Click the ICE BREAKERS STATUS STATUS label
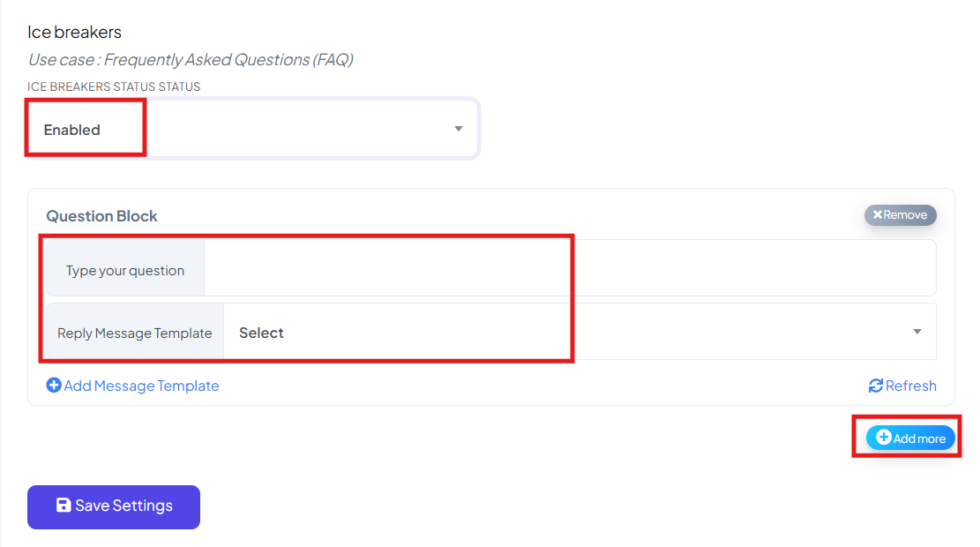 (x=114, y=86)
